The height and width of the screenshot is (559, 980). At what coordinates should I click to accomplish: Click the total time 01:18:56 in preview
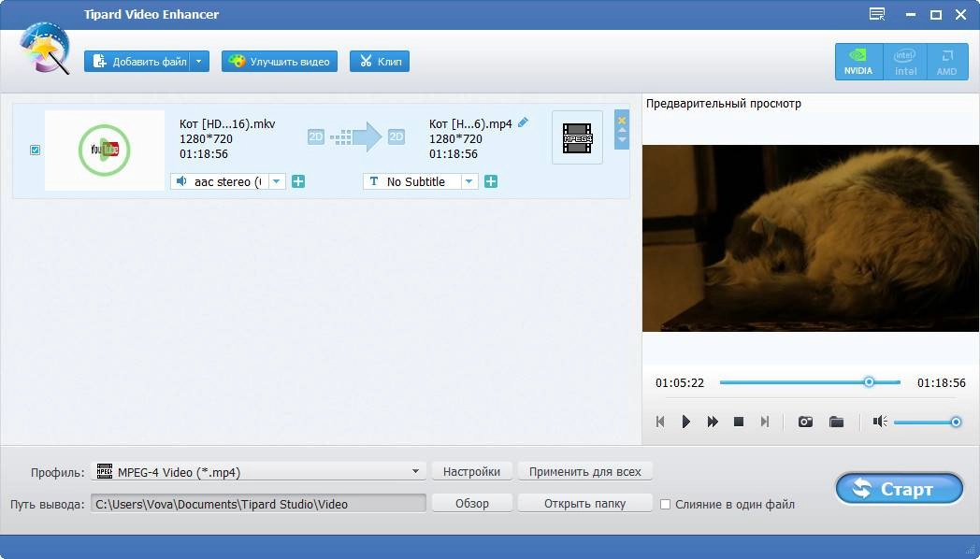click(x=941, y=383)
